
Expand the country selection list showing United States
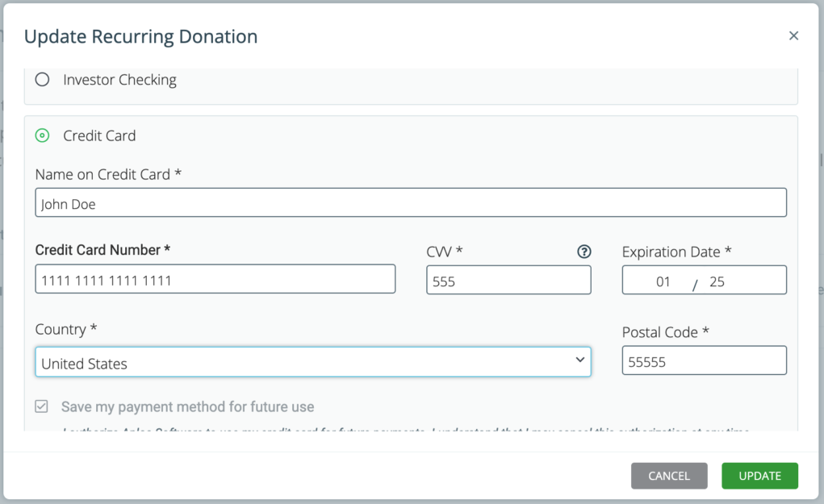pos(313,362)
